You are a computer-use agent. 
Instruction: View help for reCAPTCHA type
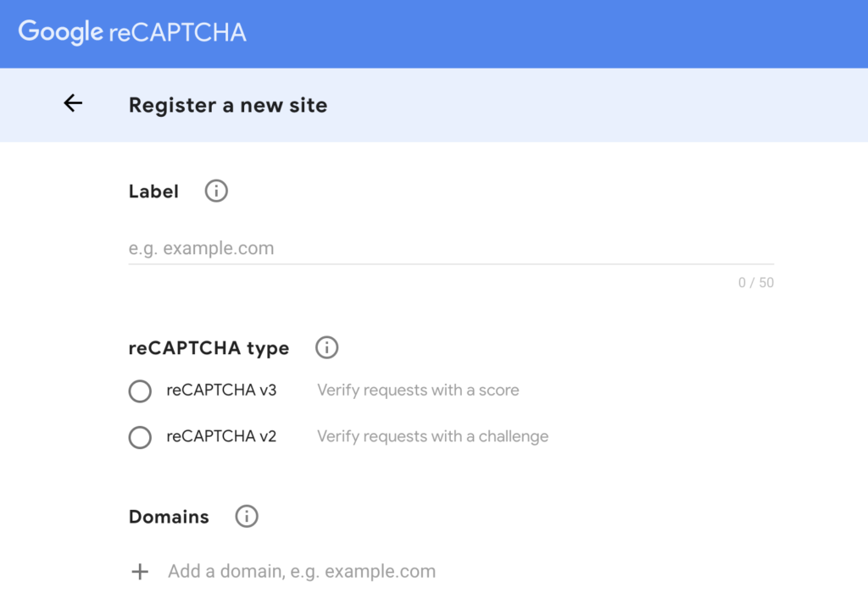[x=326, y=347]
